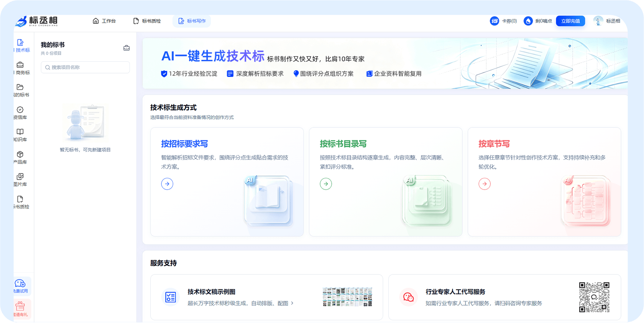Viewport: 644px width, 323px height.
Task: Open the sample document thumbnail preview
Action: coord(347,297)
